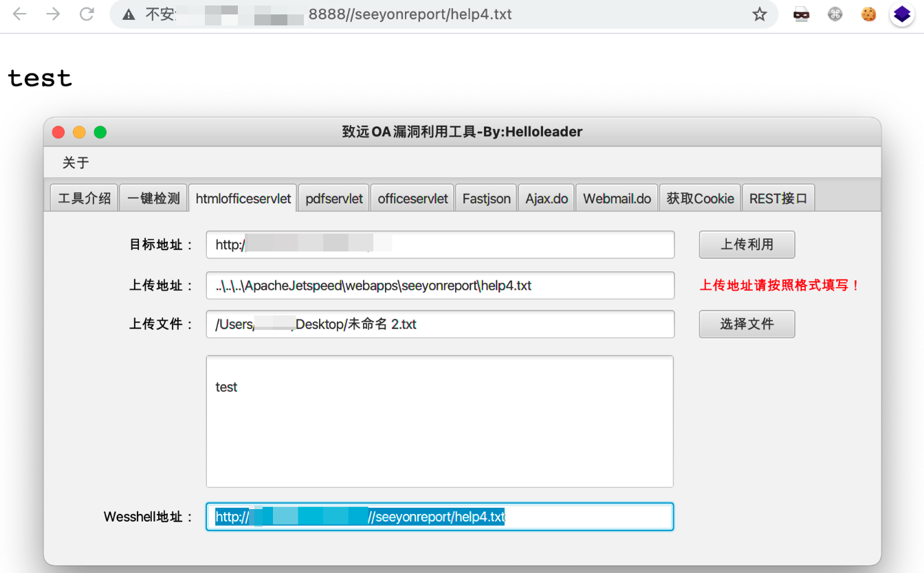Open the grey round extension icon
This screenshot has width=924, height=573.
coord(835,14)
